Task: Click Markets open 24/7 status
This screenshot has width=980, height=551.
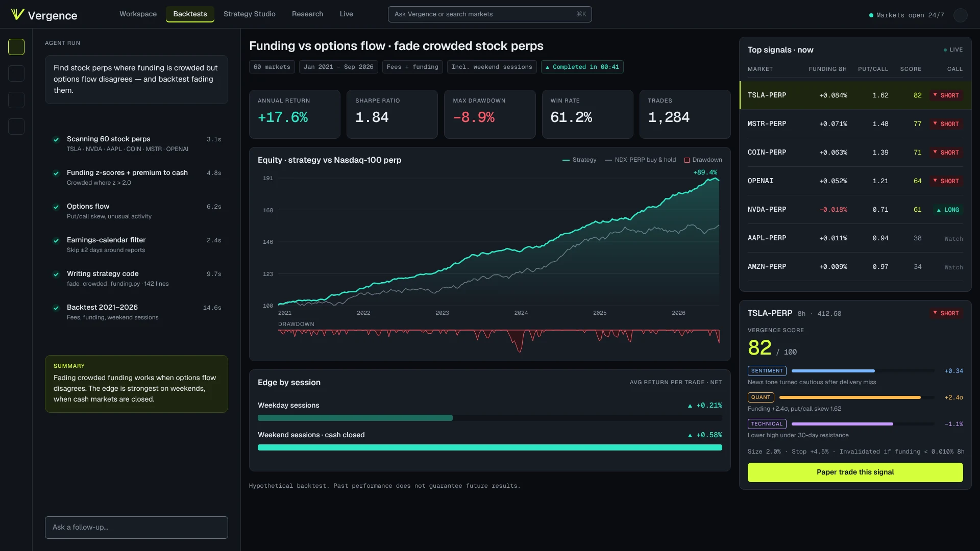Action: tap(906, 15)
